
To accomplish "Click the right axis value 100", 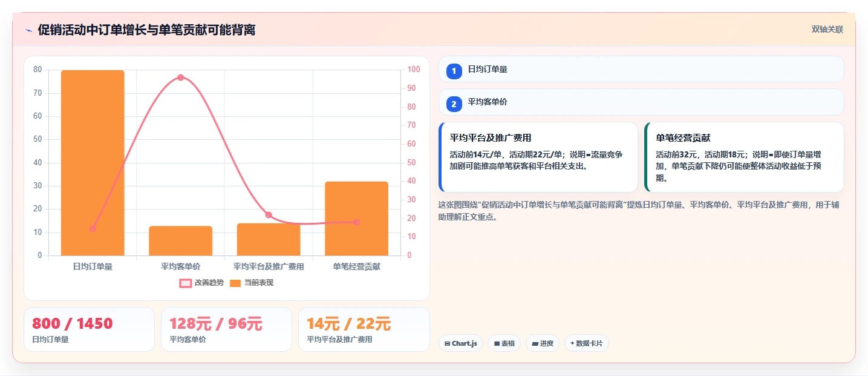I will [x=414, y=70].
